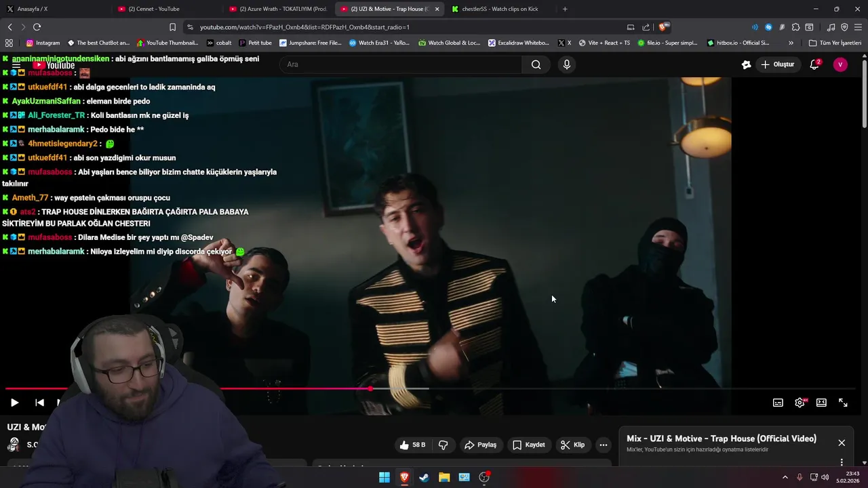
Task: Open the Windows Start menu
Action: [384, 477]
